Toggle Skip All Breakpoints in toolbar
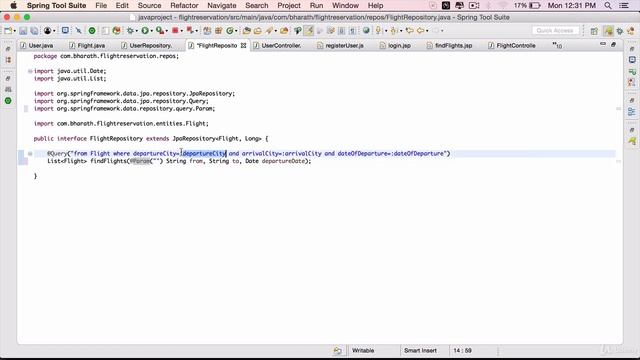640x360 pixels. (78, 31)
